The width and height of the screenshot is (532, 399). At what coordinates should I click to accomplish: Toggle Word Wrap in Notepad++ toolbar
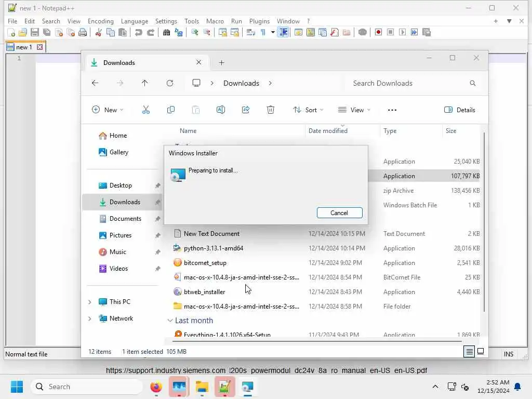[x=251, y=33]
